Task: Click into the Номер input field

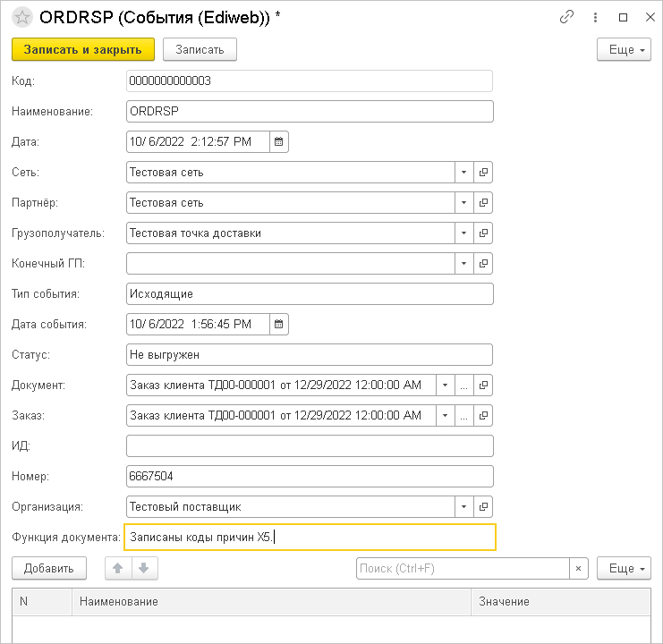Action: click(x=310, y=477)
